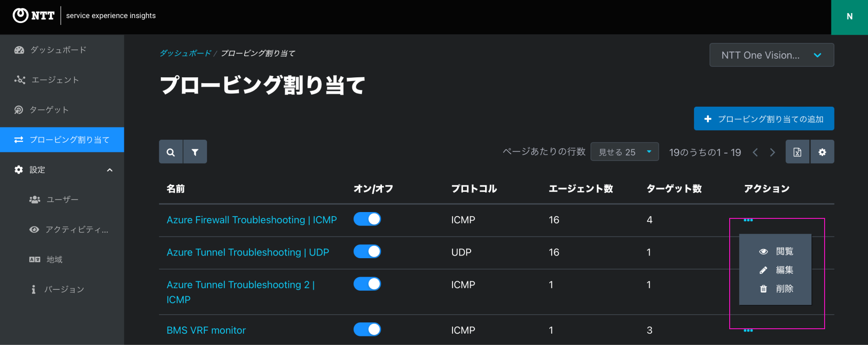The image size is (868, 345).
Task: Click the NTT logo in header
Action: click(x=34, y=15)
